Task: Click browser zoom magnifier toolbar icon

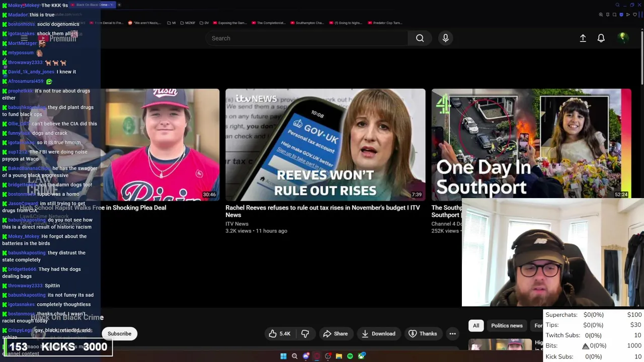Action: pyautogui.click(x=601, y=15)
